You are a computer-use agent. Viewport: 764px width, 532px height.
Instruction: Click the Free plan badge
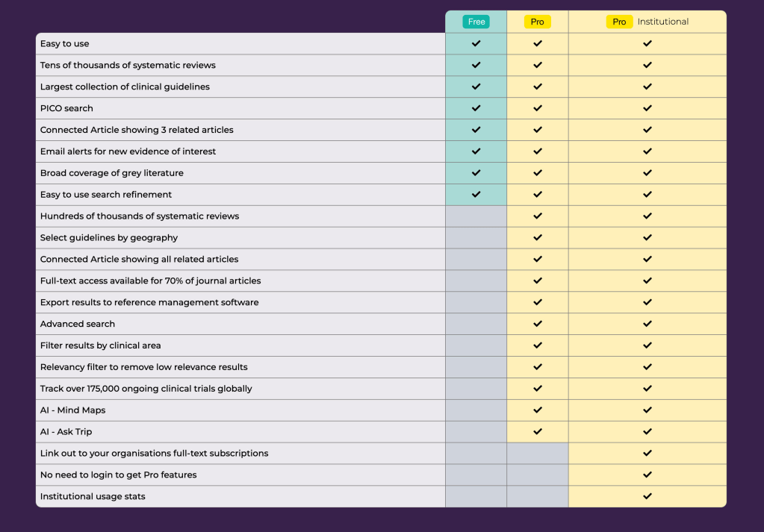point(476,22)
